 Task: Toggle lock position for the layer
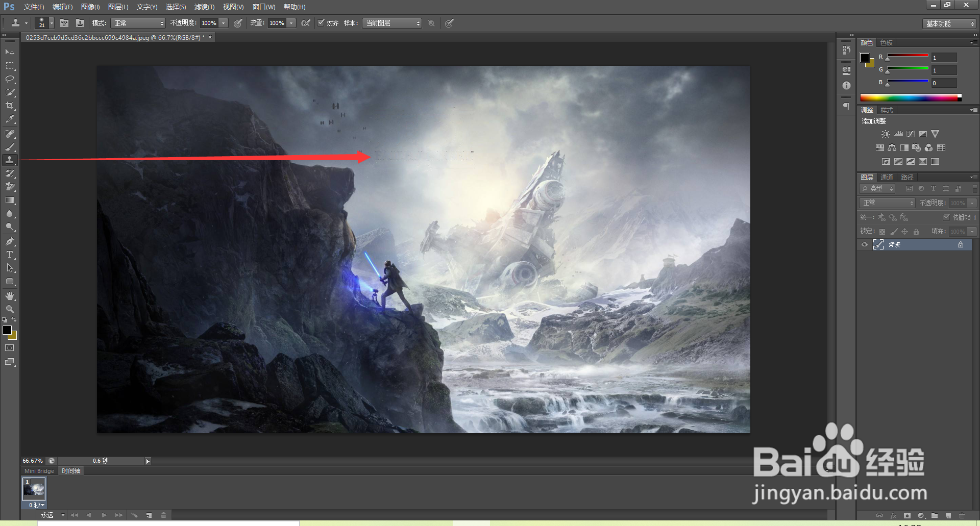point(905,232)
